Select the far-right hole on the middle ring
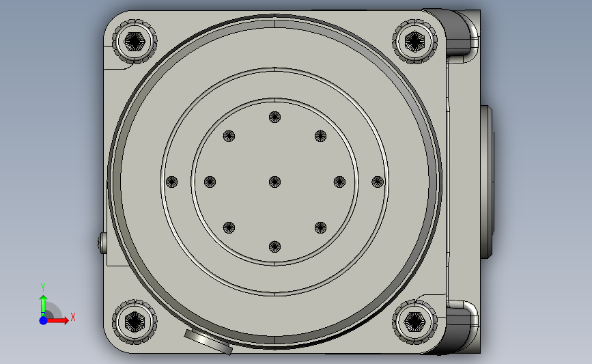This screenshot has width=592, height=364. click(x=378, y=182)
